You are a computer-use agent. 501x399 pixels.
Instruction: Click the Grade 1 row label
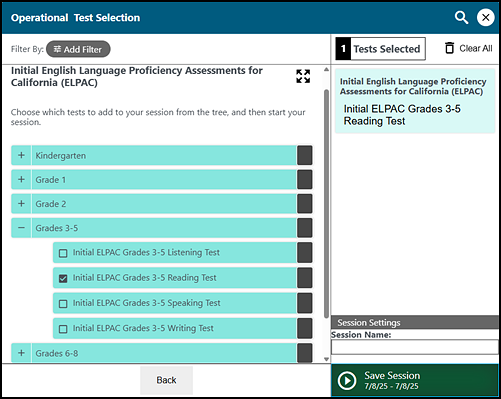coord(51,180)
